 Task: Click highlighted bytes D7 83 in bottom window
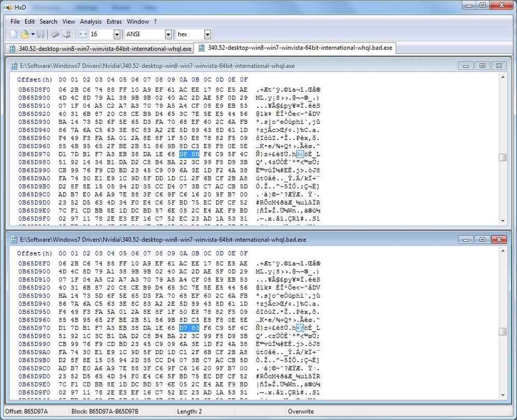(189, 328)
